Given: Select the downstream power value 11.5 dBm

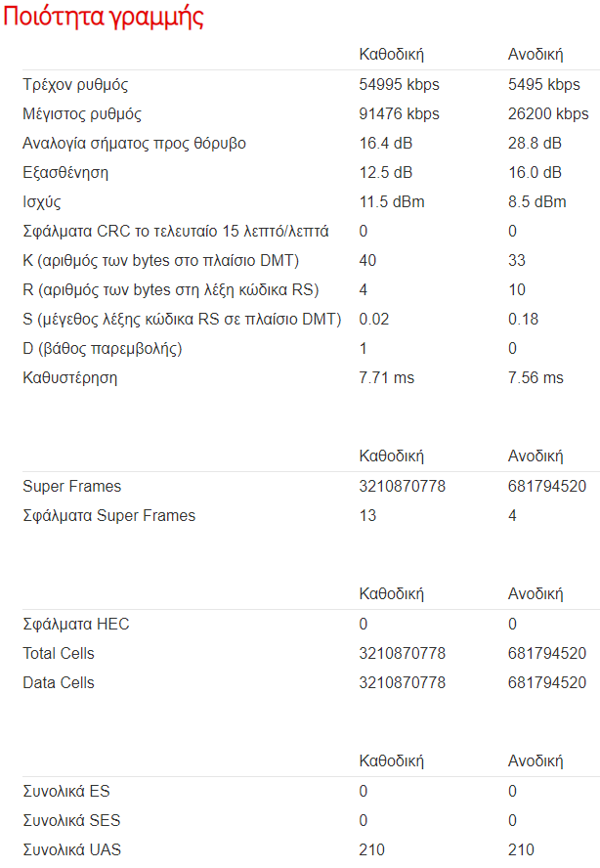Looking at the screenshot, I should pyautogui.click(x=392, y=201).
